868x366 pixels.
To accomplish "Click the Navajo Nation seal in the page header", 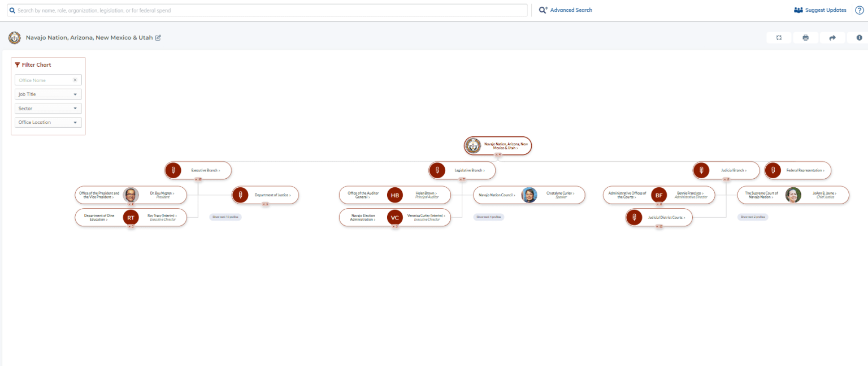I will point(15,38).
